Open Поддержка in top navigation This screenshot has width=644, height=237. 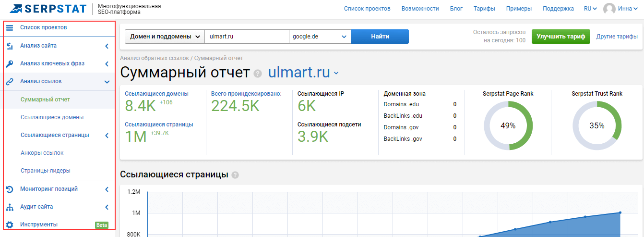[558, 9]
